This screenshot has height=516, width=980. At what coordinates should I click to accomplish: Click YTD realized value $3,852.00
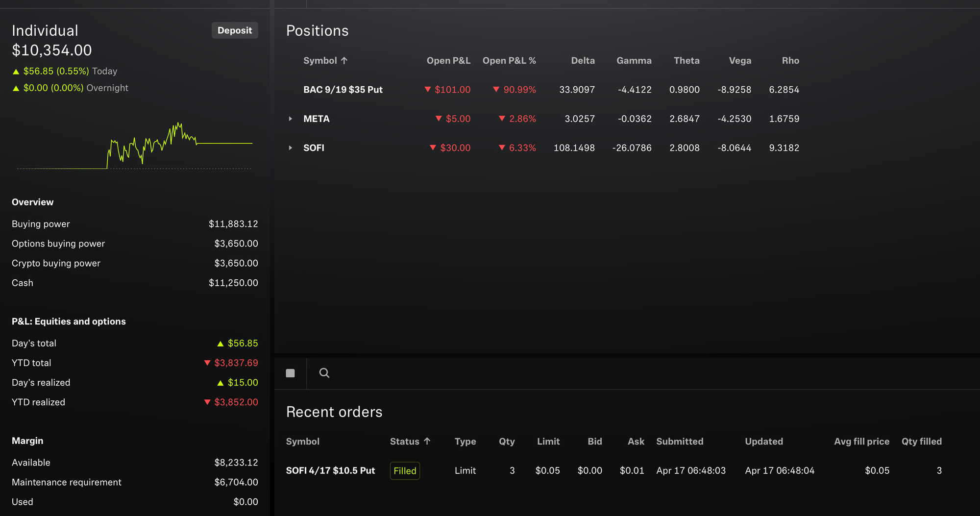[231, 402]
